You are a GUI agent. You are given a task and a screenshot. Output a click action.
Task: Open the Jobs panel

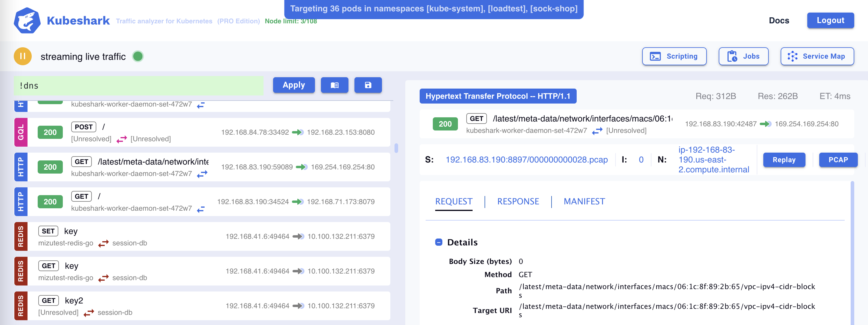pos(743,56)
